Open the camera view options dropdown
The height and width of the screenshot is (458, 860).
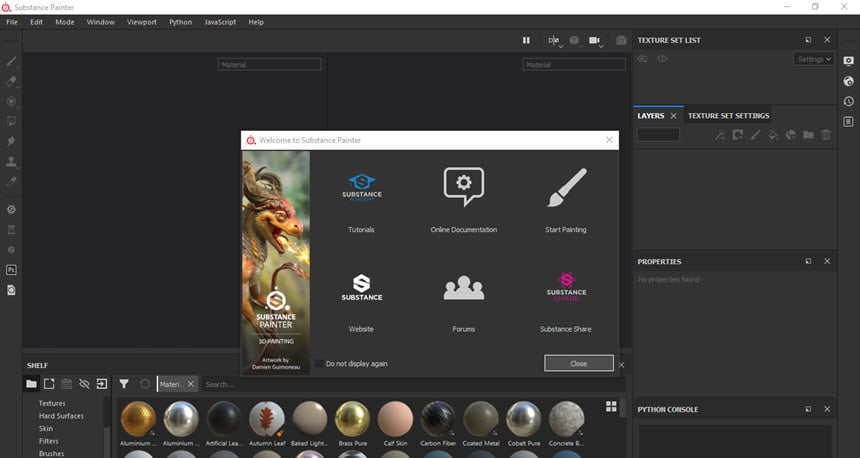tap(596, 41)
